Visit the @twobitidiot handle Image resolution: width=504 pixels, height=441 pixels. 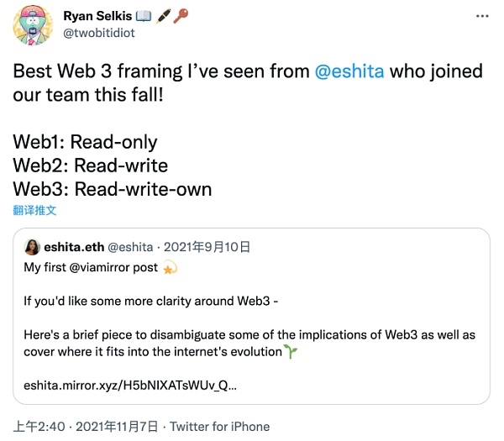point(98,34)
